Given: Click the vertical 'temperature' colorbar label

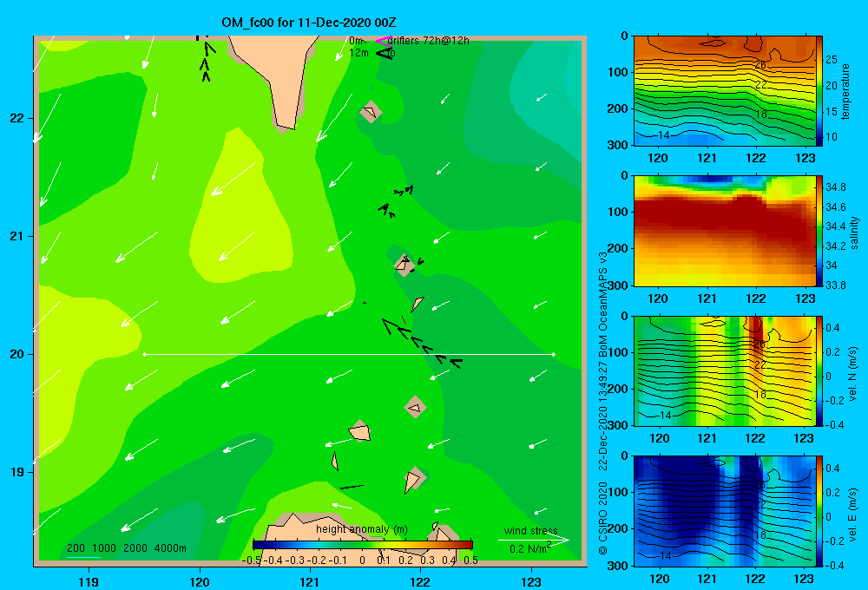Looking at the screenshot, I should (845, 91).
